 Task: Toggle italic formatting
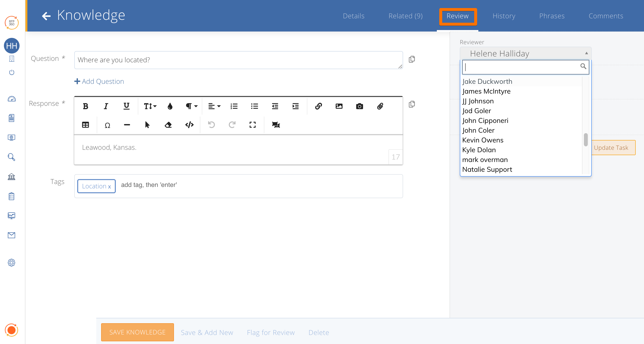(x=106, y=106)
